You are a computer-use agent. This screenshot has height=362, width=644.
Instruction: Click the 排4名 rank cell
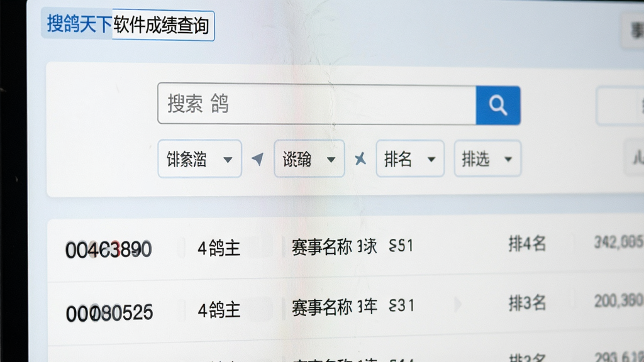click(x=528, y=244)
